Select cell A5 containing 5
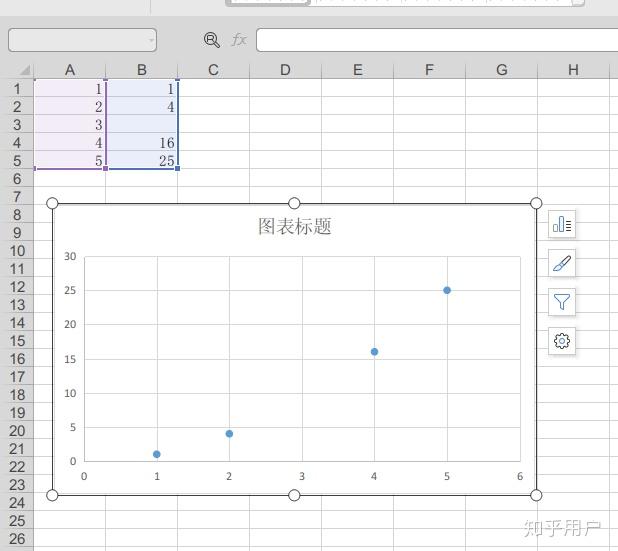This screenshot has width=618, height=551. point(70,160)
